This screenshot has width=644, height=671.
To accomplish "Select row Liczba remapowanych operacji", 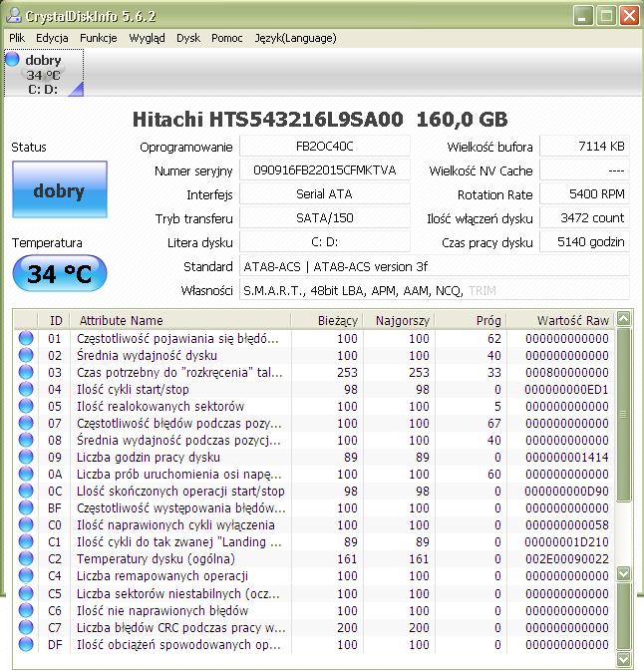I will point(314,576).
